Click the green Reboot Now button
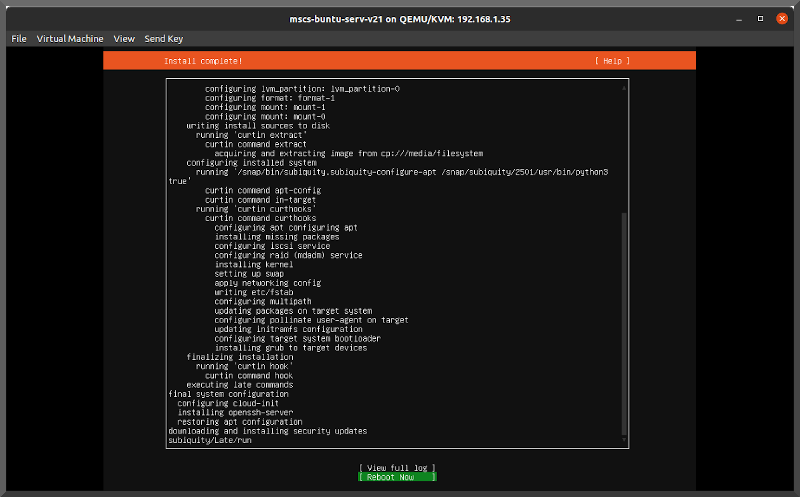800x497 pixels. click(397, 477)
